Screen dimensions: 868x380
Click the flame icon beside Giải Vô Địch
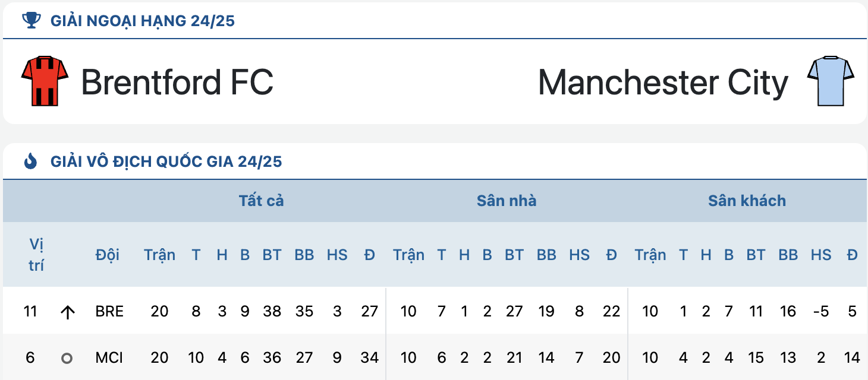[x=30, y=161]
